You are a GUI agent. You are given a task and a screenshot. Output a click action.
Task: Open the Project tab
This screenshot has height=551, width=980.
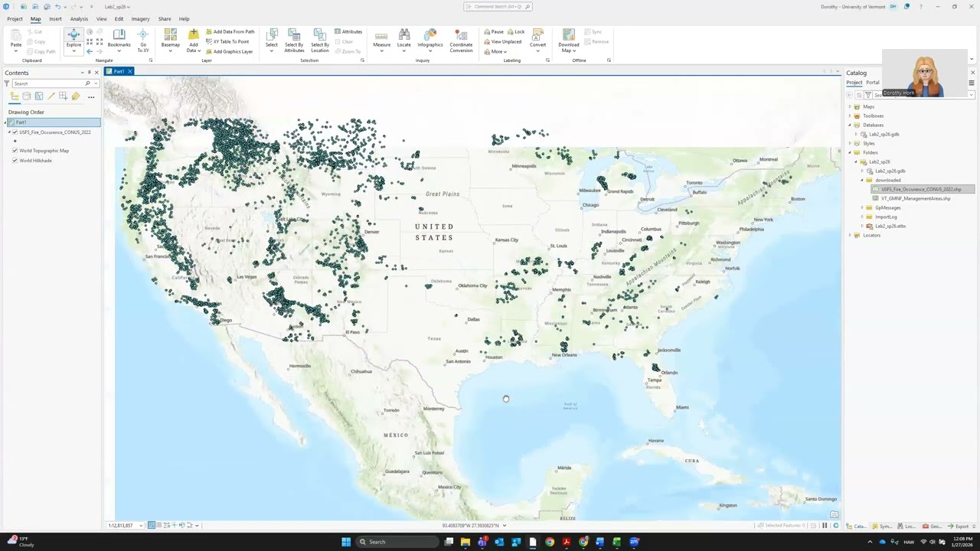[15, 19]
